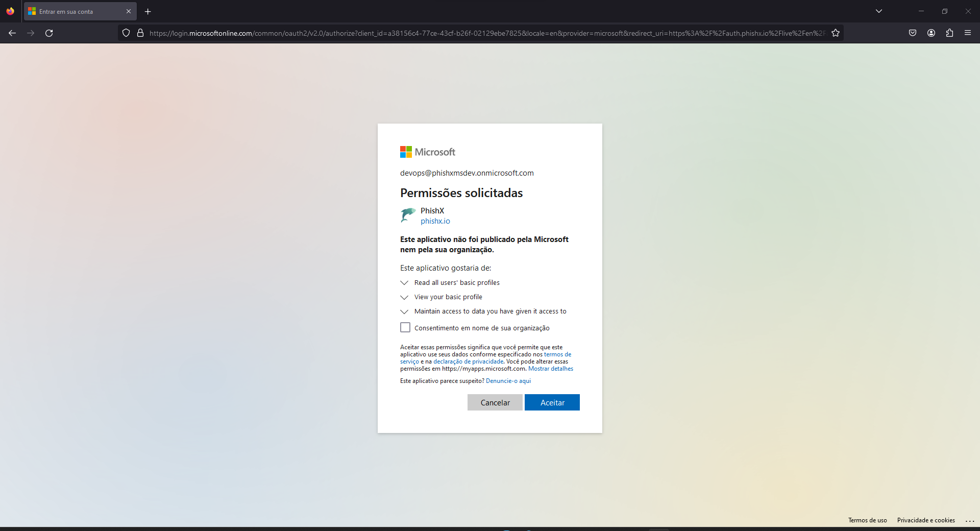Open the 'termos de serviço' link

[557, 354]
